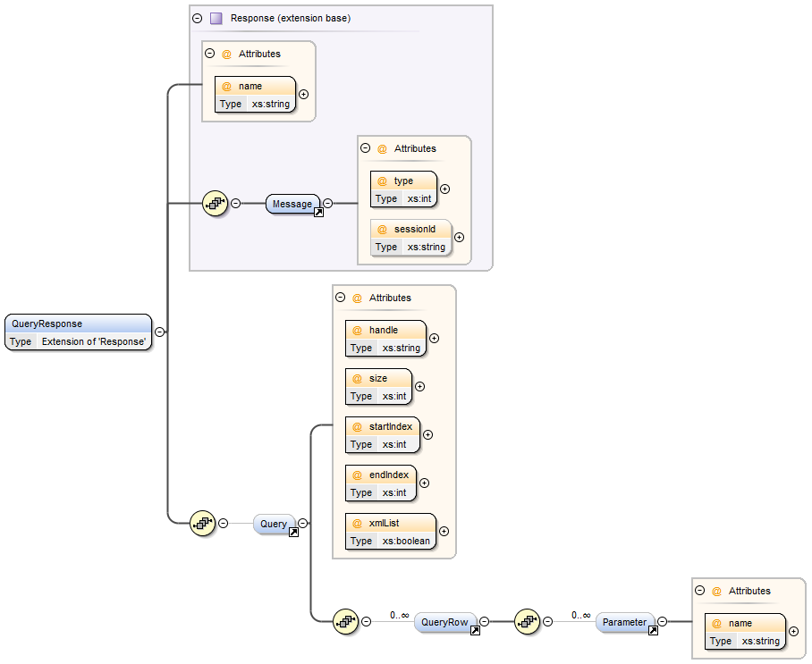The width and height of the screenshot is (812, 664).
Task: Click the reference arrow icon on QueryRow
Action: coord(475,630)
